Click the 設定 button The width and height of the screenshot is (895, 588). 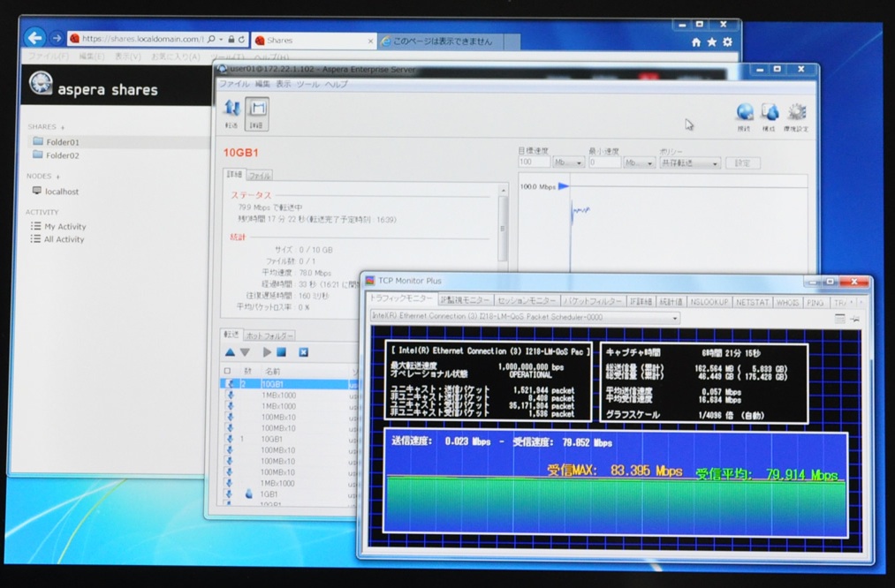coord(743,163)
